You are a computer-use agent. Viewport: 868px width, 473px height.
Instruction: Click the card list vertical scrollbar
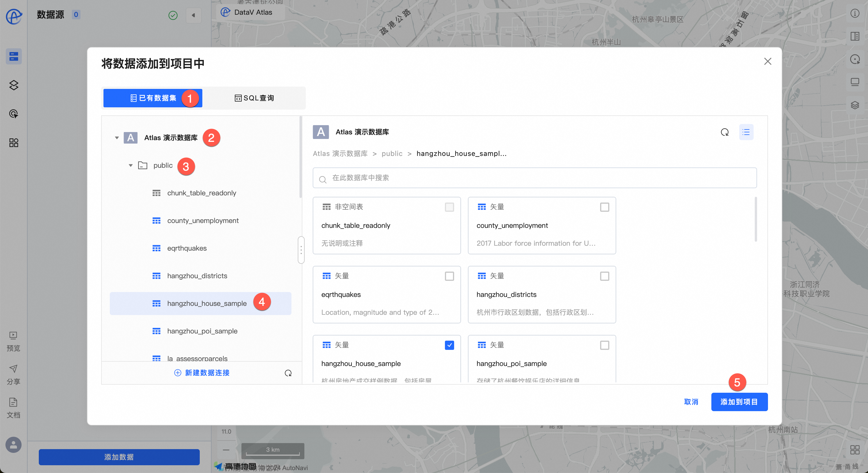click(x=755, y=219)
